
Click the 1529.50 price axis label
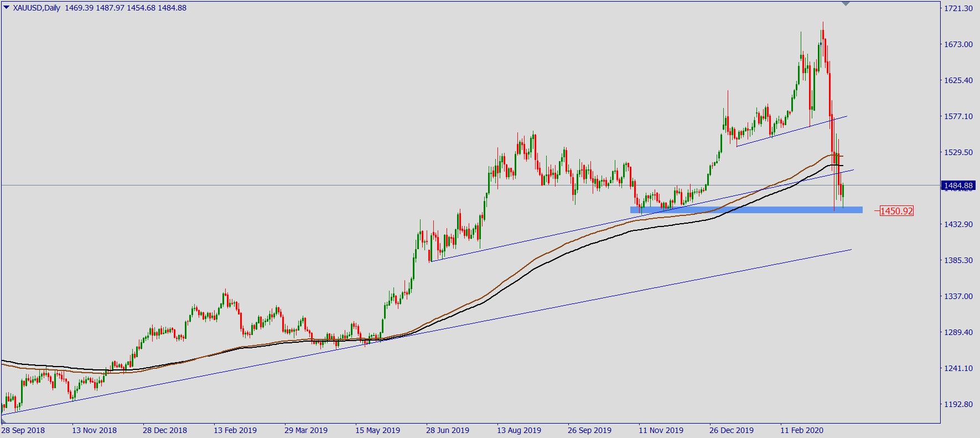(x=958, y=152)
